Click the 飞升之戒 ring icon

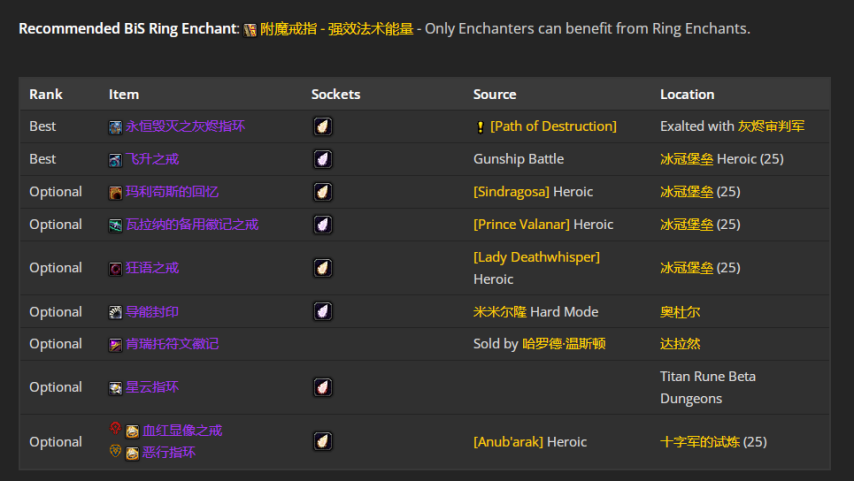pos(116,159)
